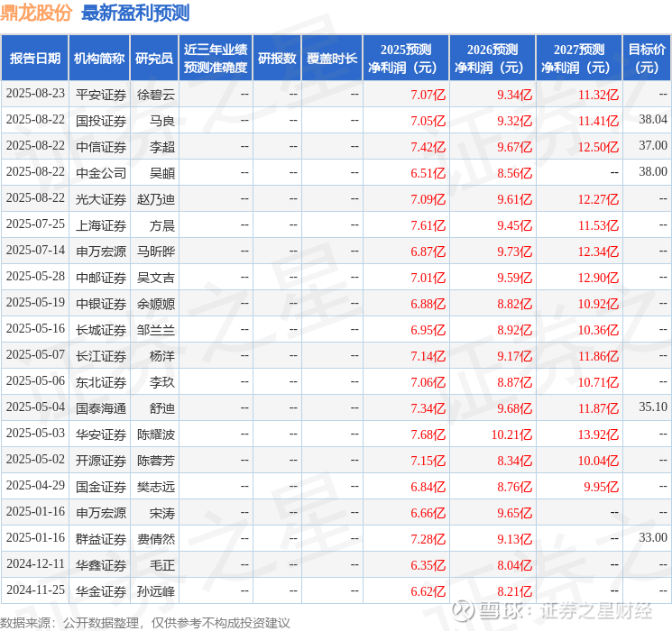Click the 2027预测净利润 column header
Viewport: 672px width, 631px height.
(x=579, y=59)
